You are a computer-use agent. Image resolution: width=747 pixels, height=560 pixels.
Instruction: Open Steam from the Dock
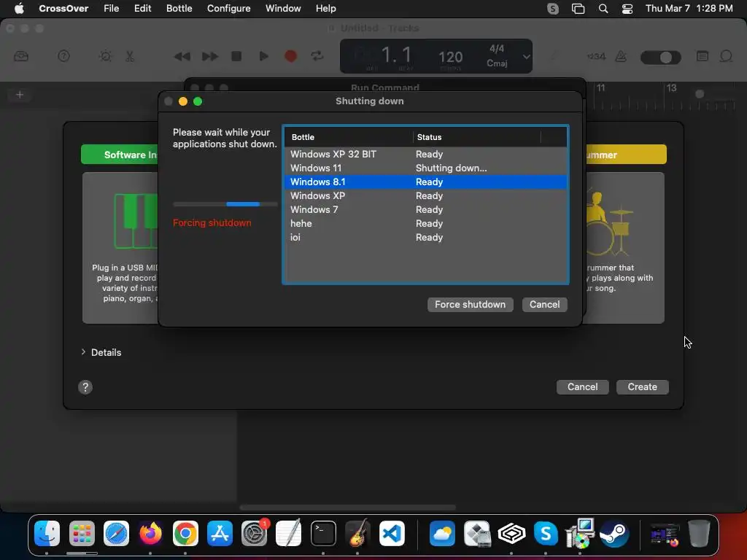coord(614,533)
